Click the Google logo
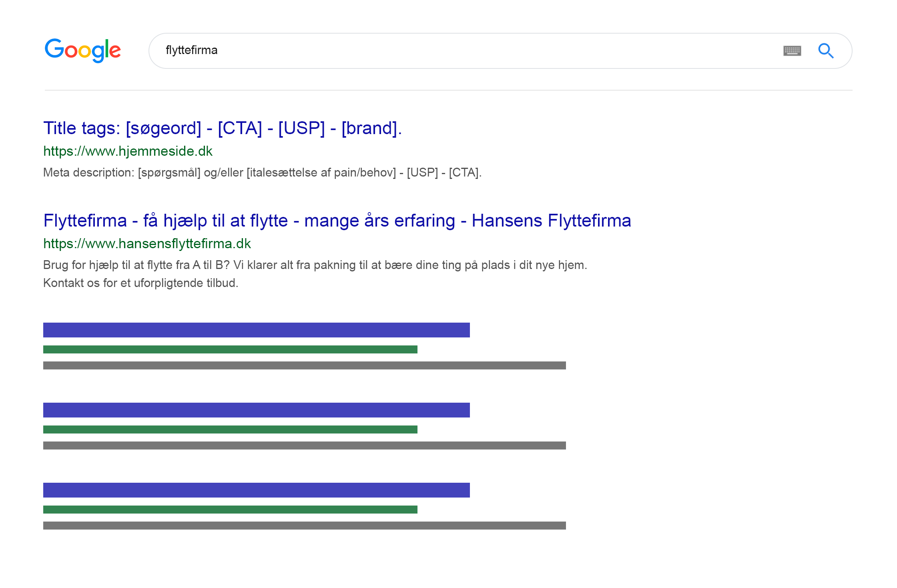This screenshot has width=897, height=588. pyautogui.click(x=82, y=50)
